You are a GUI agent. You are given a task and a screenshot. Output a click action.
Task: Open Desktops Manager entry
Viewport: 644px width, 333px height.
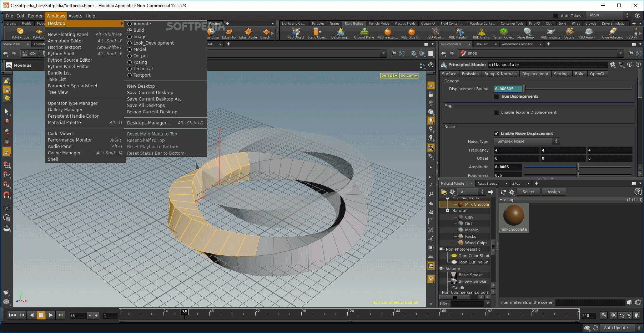tap(166, 123)
